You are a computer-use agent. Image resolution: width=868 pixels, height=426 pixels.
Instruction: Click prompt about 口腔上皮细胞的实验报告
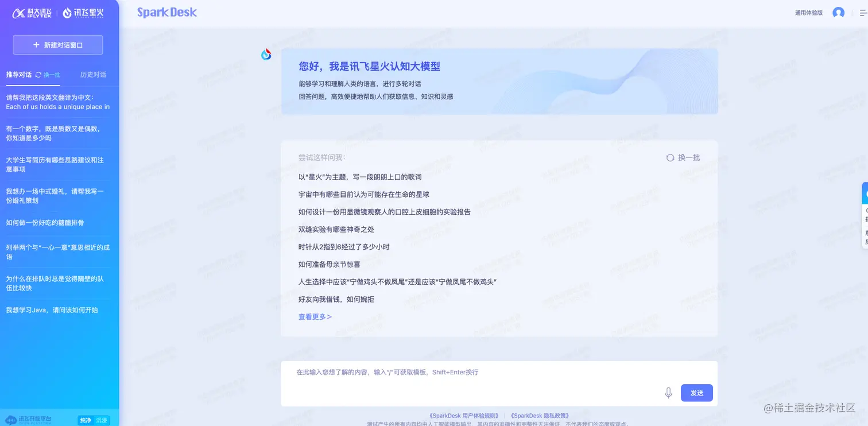(385, 212)
